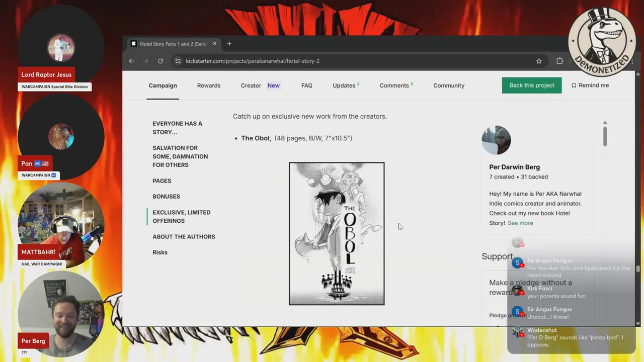Click the Remind me bookmark button

pyautogui.click(x=590, y=85)
